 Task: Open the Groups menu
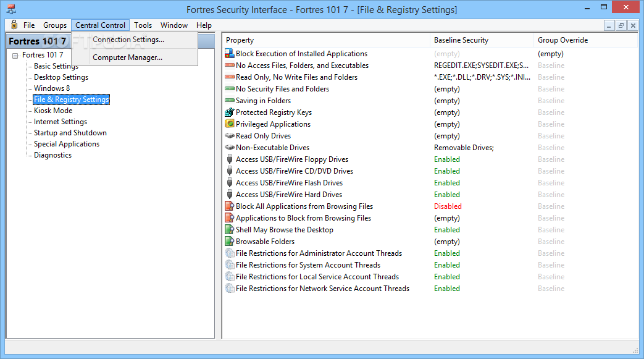54,25
